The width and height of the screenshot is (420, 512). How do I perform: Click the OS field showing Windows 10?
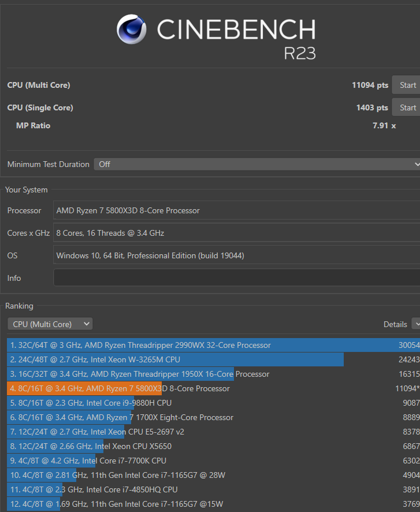coord(237,255)
